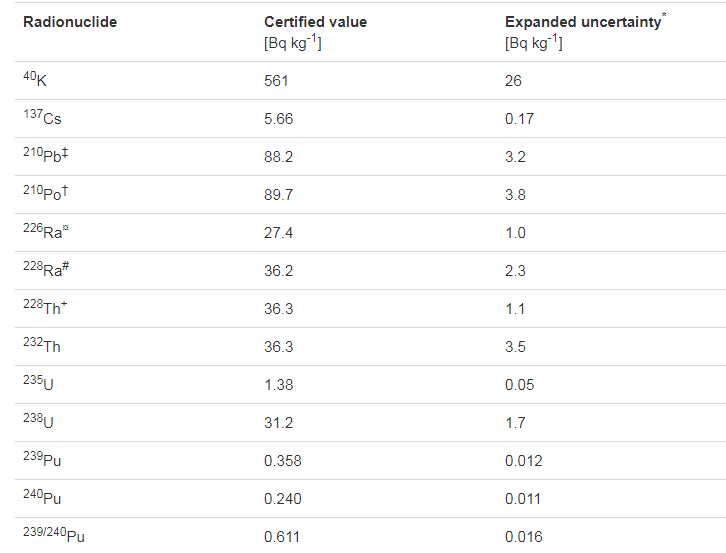Click the certified value 561
This screenshot has width=726, height=553.
click(276, 81)
